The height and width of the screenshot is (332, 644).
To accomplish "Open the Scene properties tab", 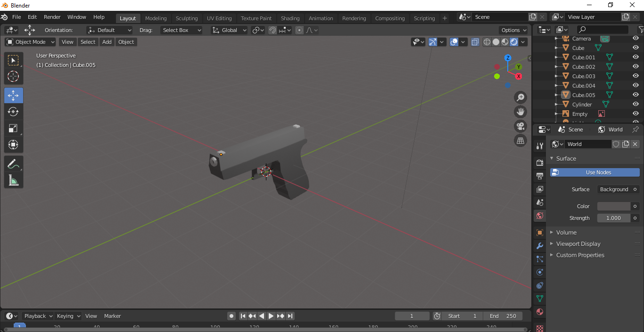I will coord(540,202).
